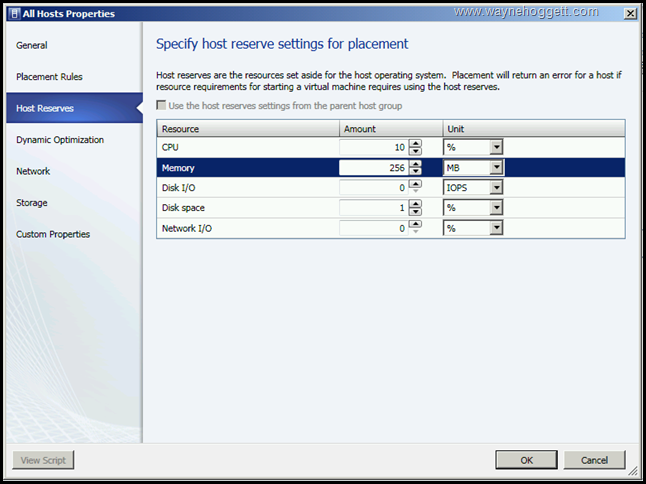
Task: Switch to Placement Rules page
Action: pos(49,77)
